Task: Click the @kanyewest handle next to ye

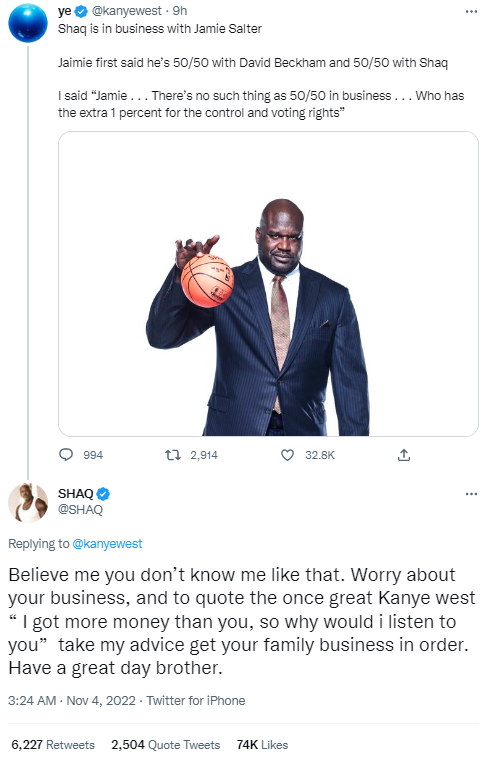Action: coord(126,11)
